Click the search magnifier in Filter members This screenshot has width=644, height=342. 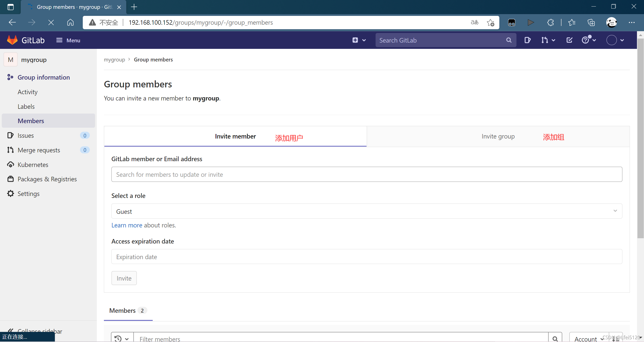[555, 338]
